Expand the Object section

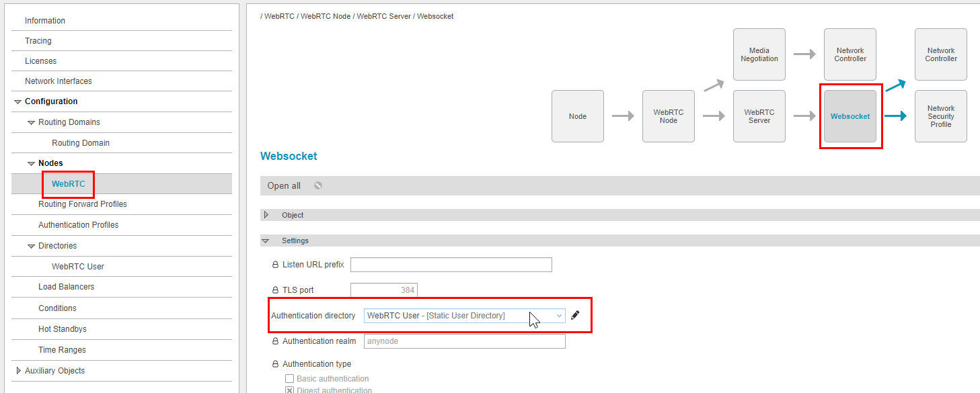tap(266, 215)
